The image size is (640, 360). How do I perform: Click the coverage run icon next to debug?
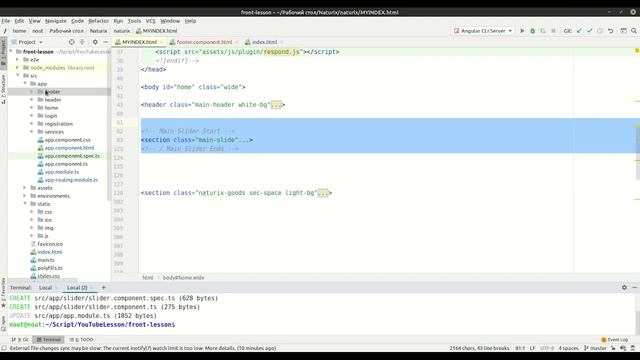(543, 31)
